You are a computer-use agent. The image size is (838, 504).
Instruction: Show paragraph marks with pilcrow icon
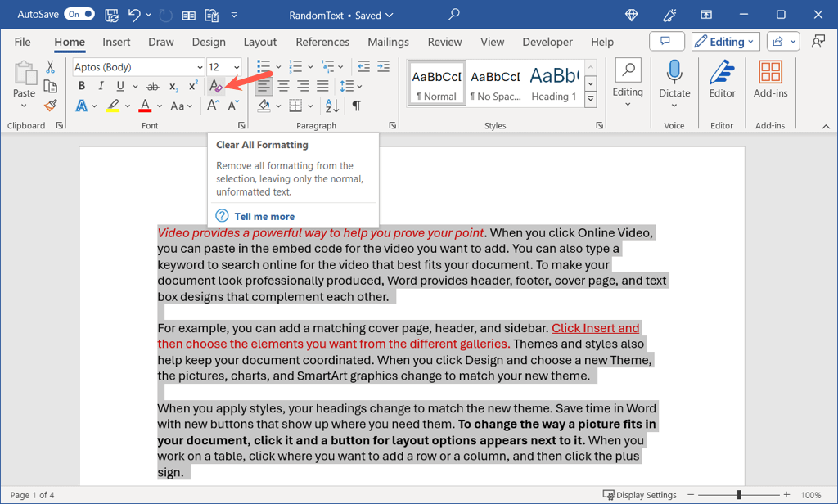pos(357,106)
